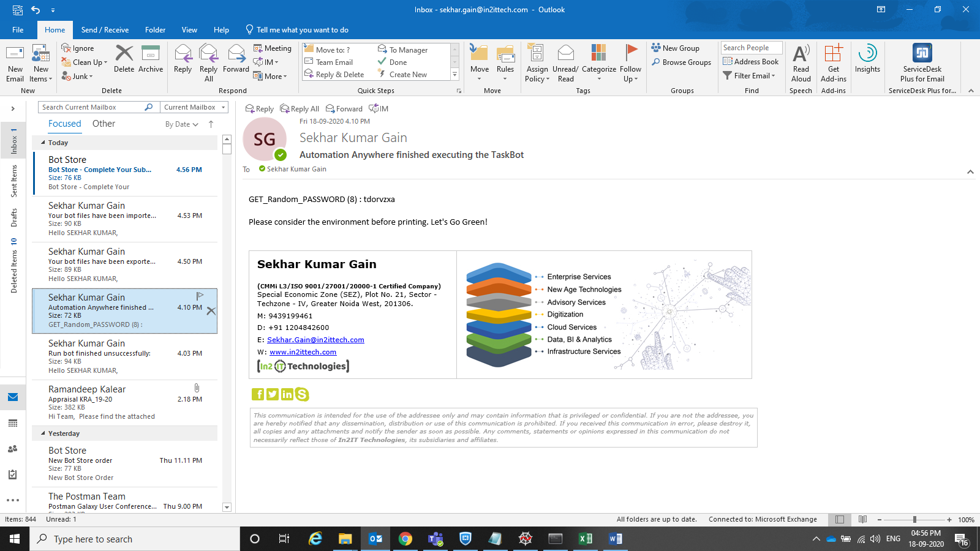Open the Rules menu

(505, 63)
